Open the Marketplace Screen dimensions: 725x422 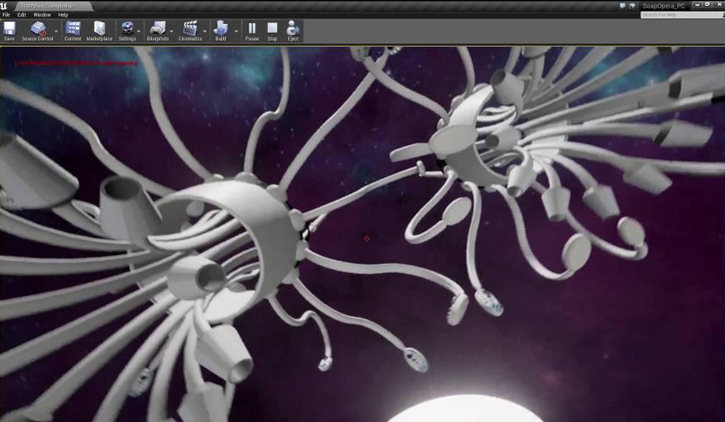[x=99, y=31]
